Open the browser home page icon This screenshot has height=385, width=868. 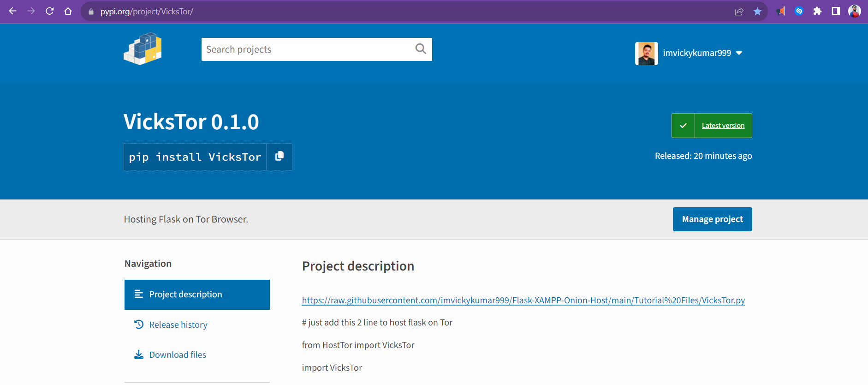68,11
